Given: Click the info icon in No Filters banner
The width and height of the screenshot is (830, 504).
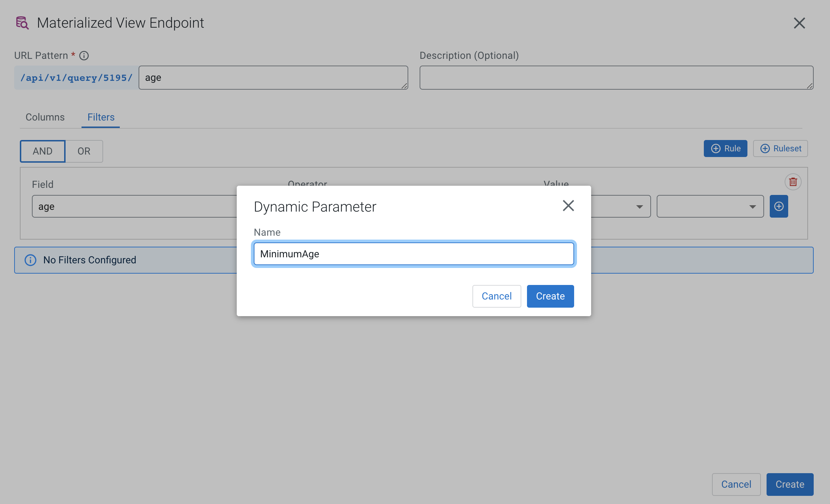Looking at the screenshot, I should (30, 260).
